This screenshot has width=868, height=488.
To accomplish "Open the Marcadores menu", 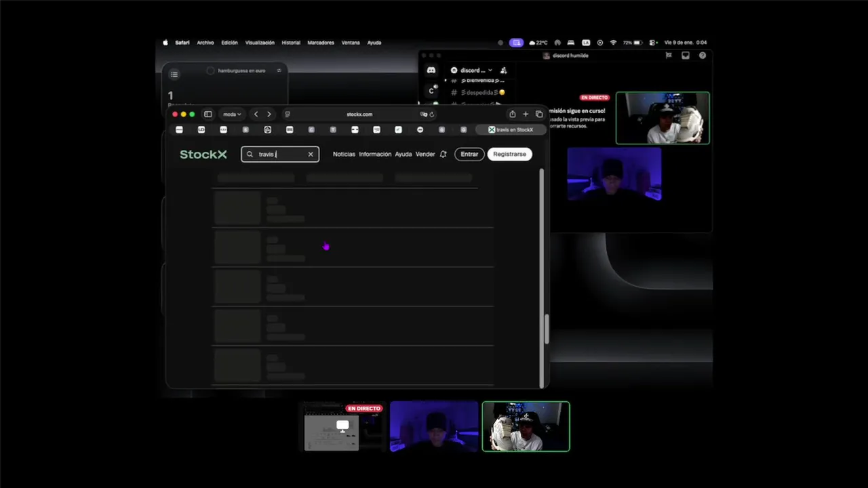I will coord(321,43).
